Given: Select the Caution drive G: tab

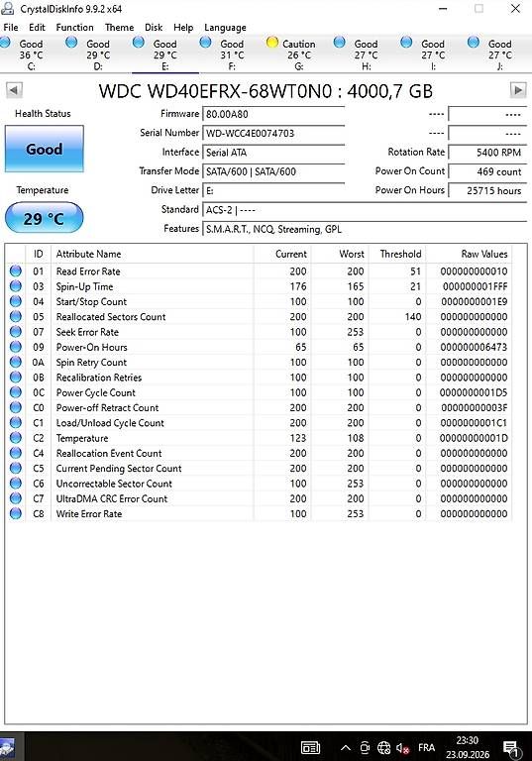Looking at the screenshot, I should pos(299,54).
